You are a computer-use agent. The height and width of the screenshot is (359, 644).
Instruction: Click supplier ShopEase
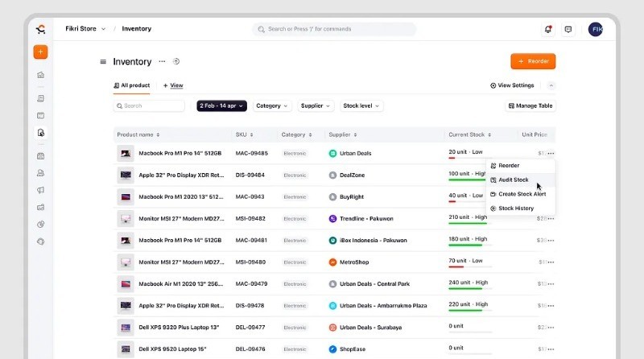pos(353,349)
